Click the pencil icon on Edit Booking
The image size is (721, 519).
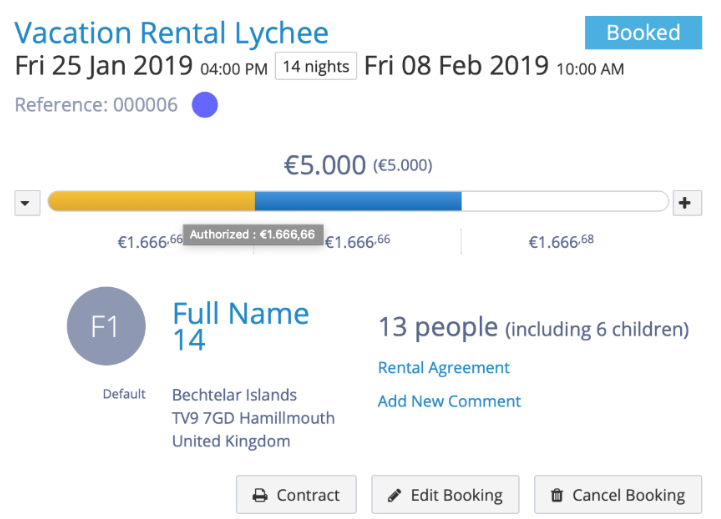394,495
